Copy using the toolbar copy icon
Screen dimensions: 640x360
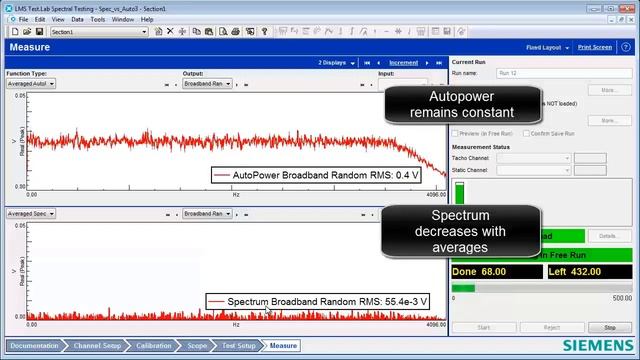pos(196,31)
